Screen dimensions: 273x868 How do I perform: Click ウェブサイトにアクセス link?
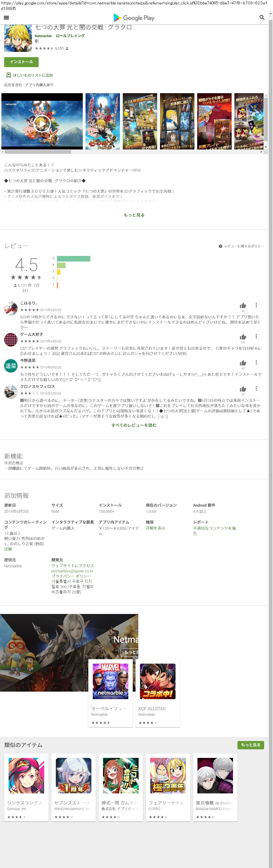tap(72, 565)
